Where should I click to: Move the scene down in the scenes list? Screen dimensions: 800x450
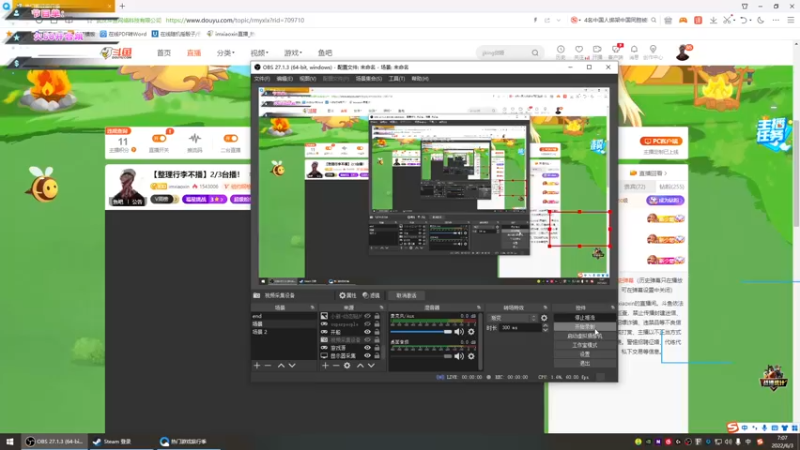pos(292,365)
